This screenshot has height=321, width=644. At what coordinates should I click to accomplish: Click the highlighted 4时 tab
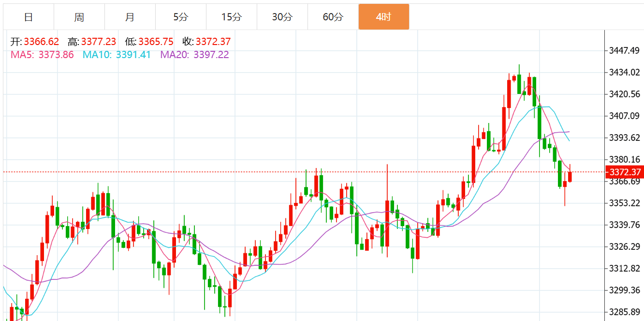383,17
